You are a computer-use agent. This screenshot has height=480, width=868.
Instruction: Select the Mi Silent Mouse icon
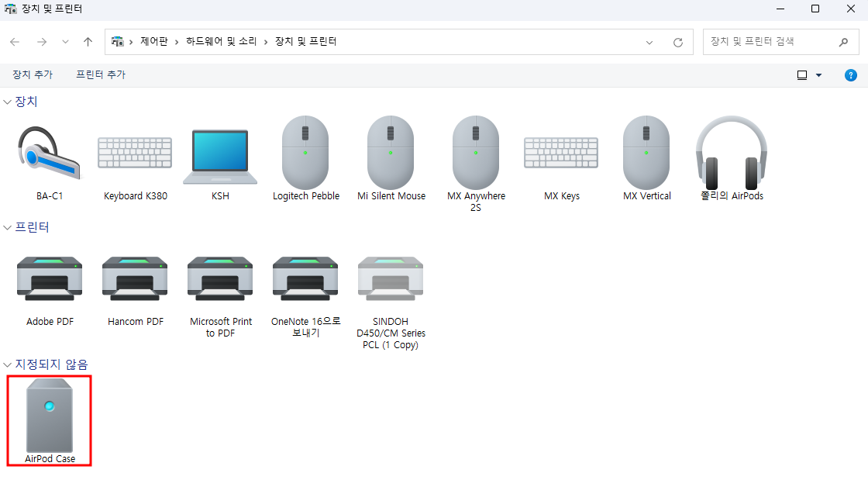(x=391, y=153)
